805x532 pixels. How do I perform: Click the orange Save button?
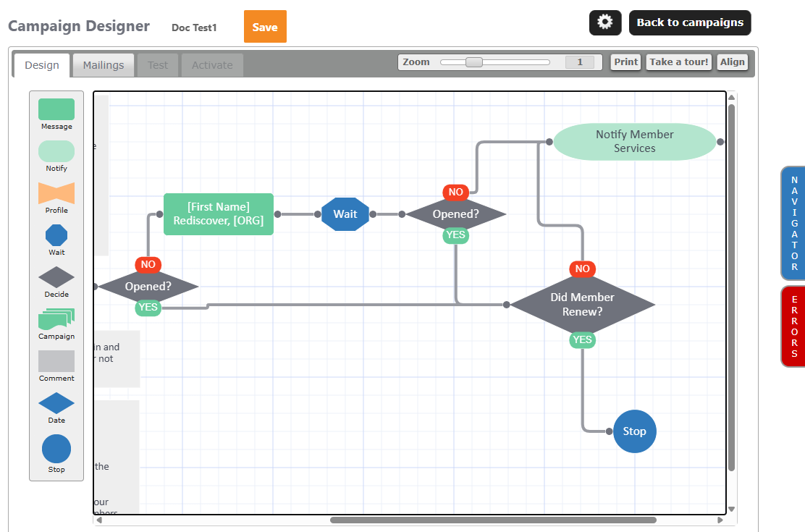coord(265,27)
